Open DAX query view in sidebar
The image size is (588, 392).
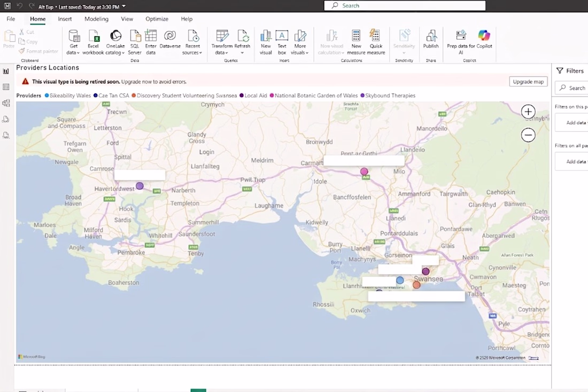click(6, 119)
